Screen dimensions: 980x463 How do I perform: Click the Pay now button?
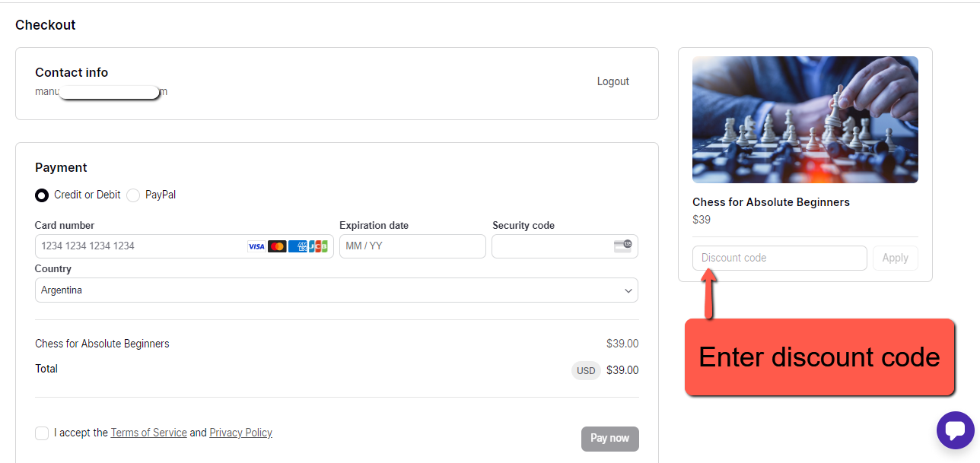point(610,439)
